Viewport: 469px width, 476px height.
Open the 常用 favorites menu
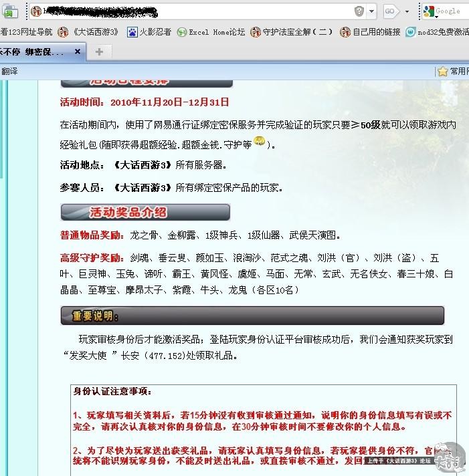pyautogui.click(x=459, y=72)
